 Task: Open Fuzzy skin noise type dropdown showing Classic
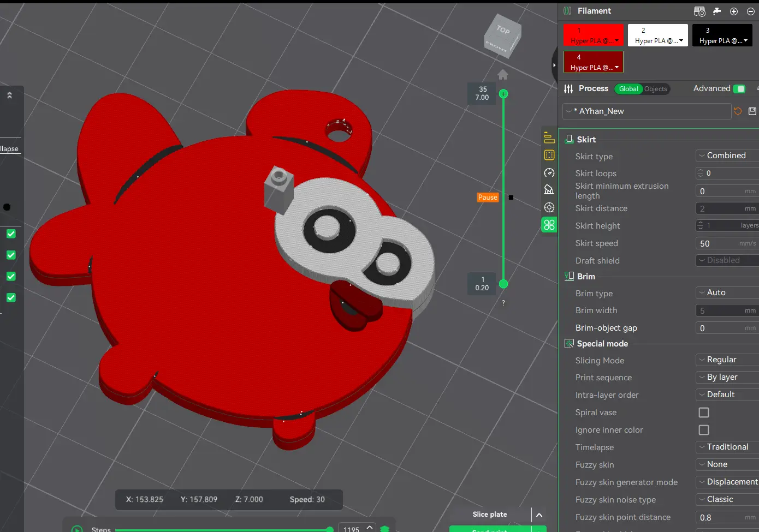pos(727,499)
